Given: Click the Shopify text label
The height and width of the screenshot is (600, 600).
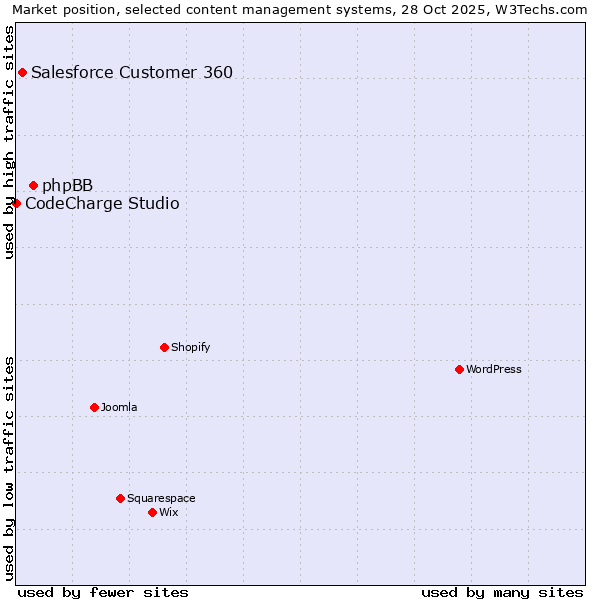Looking at the screenshot, I should tap(190, 347).
